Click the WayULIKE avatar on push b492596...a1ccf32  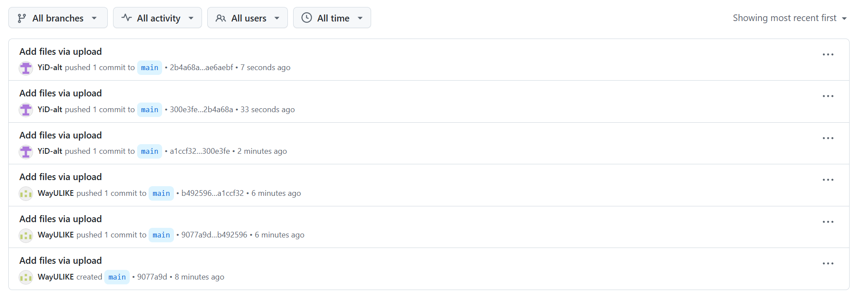[x=26, y=194]
